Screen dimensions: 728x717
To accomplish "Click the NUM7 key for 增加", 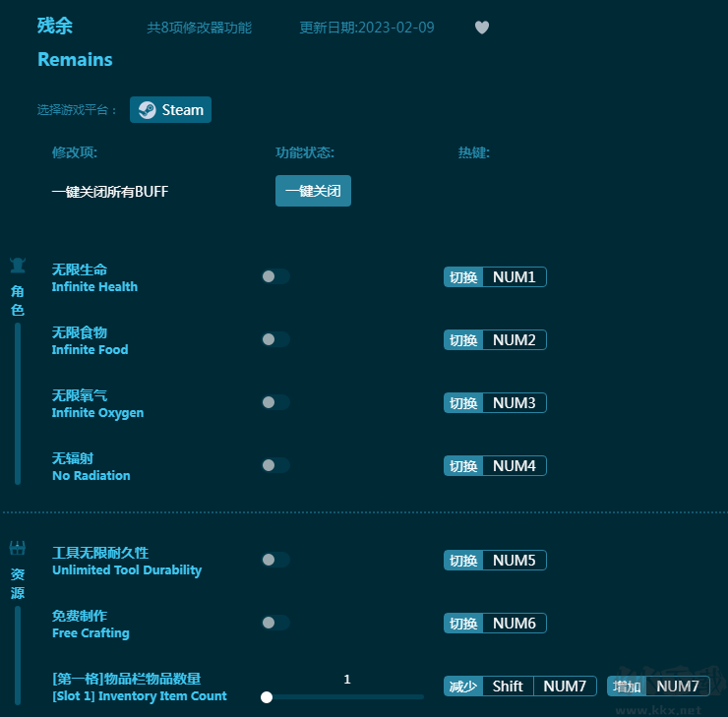I will click(678, 686).
